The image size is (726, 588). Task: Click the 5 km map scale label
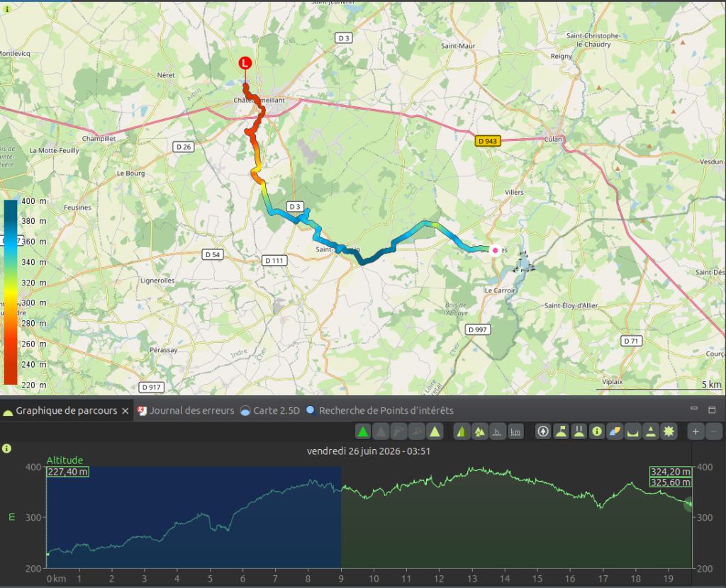pos(711,385)
